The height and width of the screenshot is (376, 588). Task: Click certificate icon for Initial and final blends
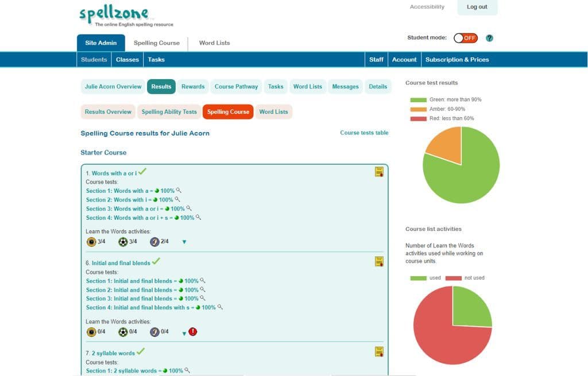pos(379,262)
